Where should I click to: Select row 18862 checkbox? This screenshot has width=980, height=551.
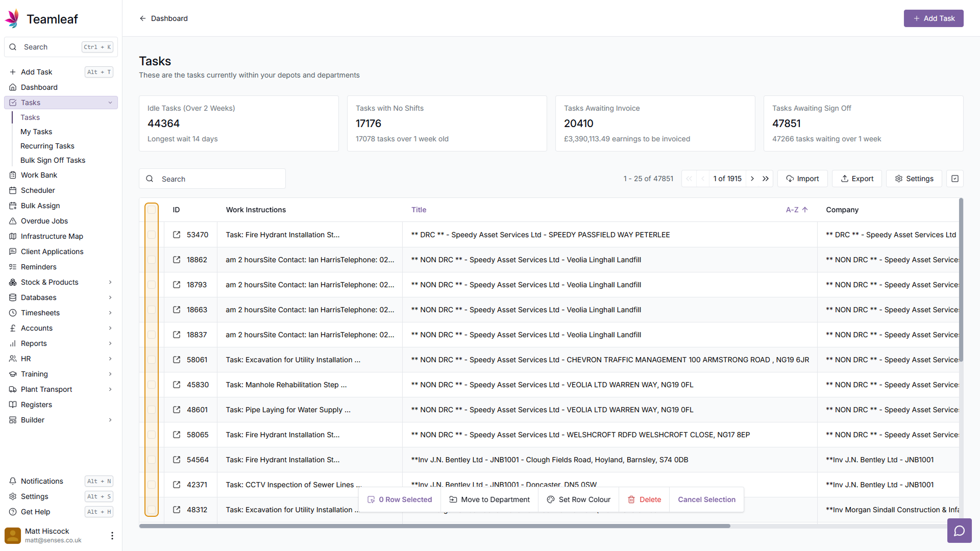click(x=152, y=260)
